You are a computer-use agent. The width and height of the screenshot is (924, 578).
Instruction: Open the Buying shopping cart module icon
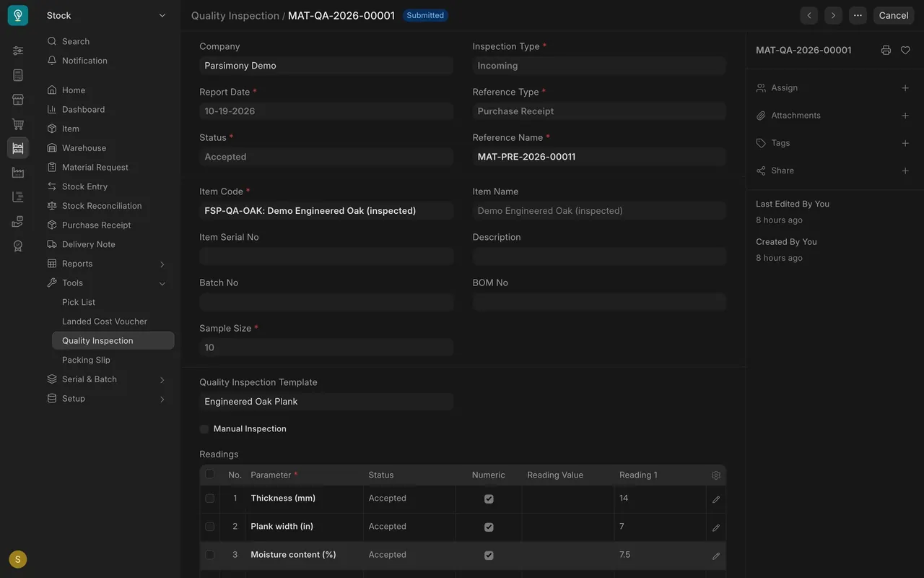[18, 124]
